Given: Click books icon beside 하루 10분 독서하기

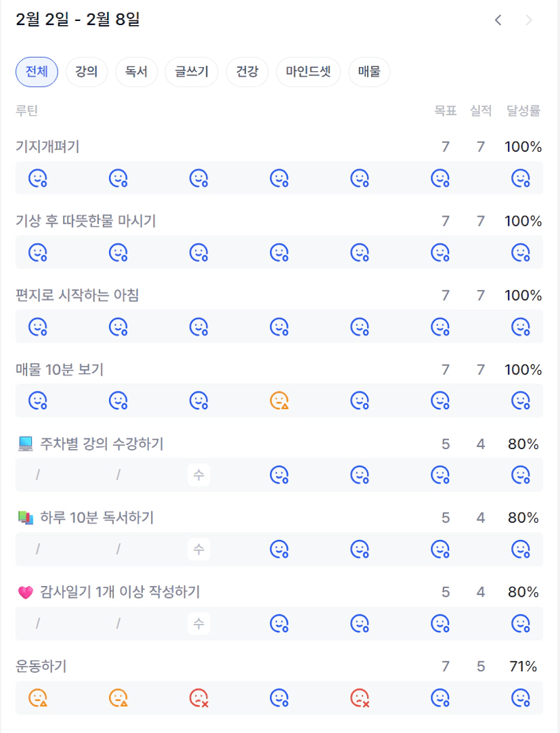Looking at the screenshot, I should tap(25, 518).
